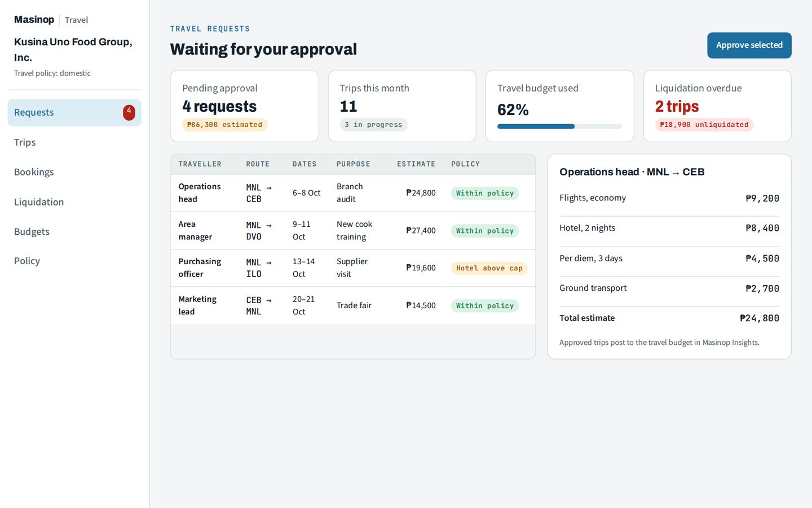The height and width of the screenshot is (508, 812).
Task: Open Bookings from the sidebar
Action: click(74, 172)
